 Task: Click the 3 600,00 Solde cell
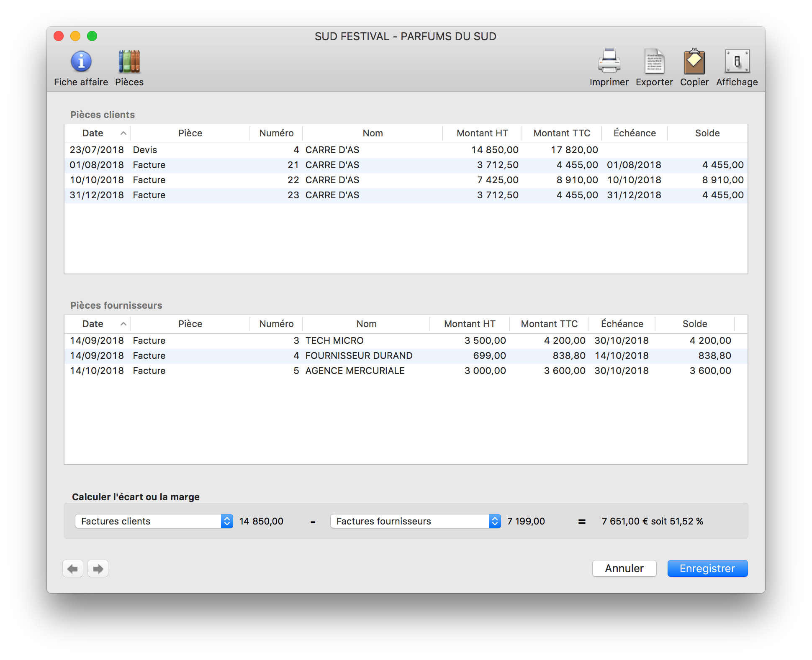point(710,371)
